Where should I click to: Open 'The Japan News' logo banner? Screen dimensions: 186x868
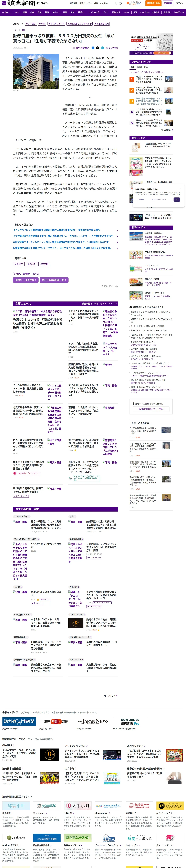tap(93, 721)
